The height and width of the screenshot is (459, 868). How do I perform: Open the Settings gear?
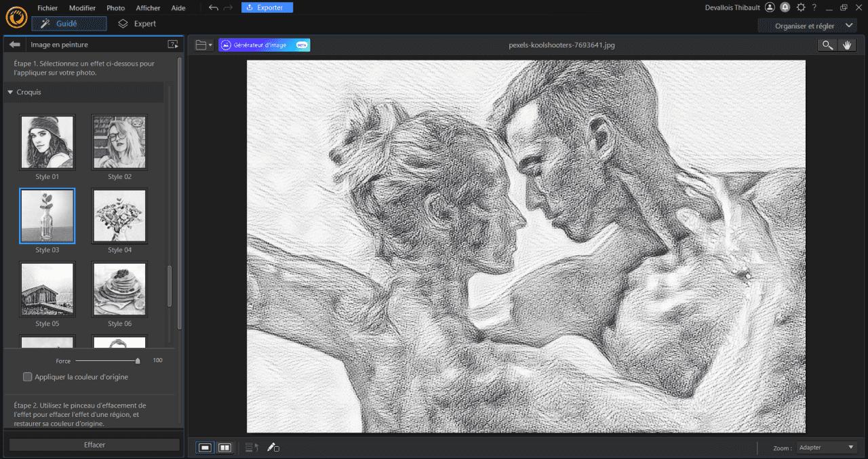(x=800, y=7)
